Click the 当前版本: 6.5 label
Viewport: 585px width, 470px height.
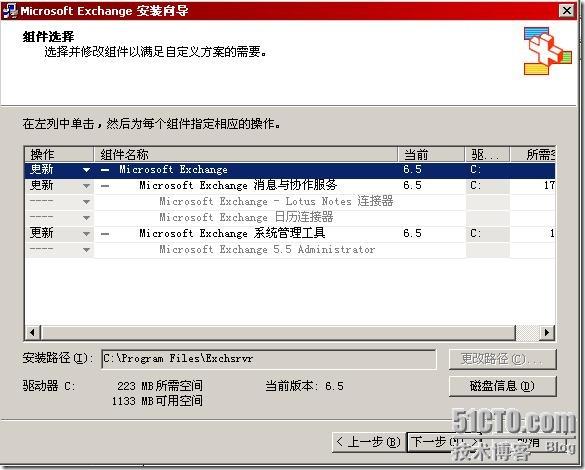pyautogui.click(x=304, y=386)
